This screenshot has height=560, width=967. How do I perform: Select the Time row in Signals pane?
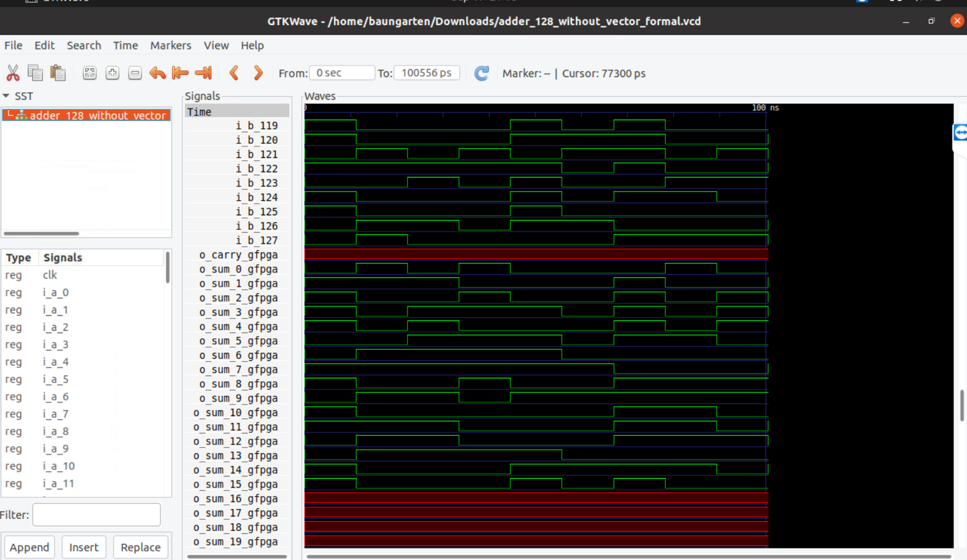click(237, 111)
